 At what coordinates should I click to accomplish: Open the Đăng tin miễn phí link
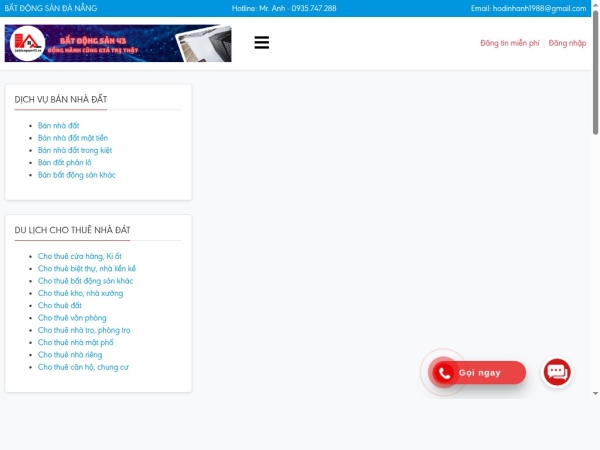(x=509, y=43)
